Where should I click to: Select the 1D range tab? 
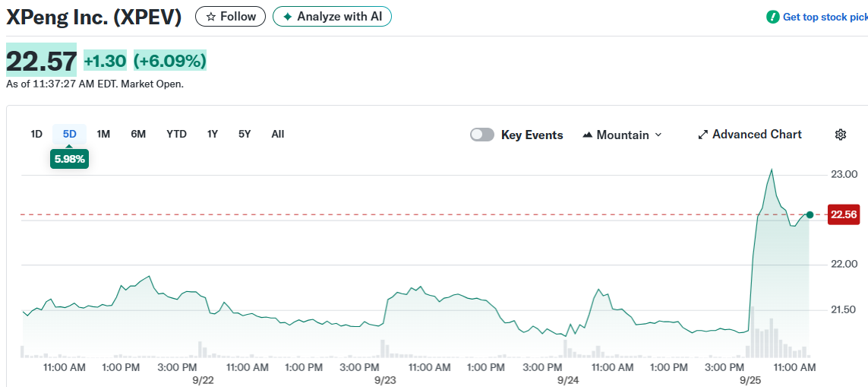(x=36, y=134)
